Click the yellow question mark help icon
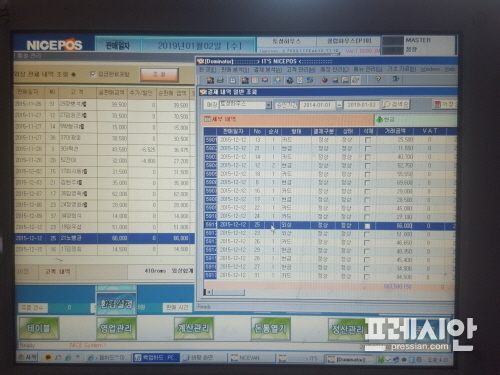This screenshot has height=375, width=500. click(378, 80)
